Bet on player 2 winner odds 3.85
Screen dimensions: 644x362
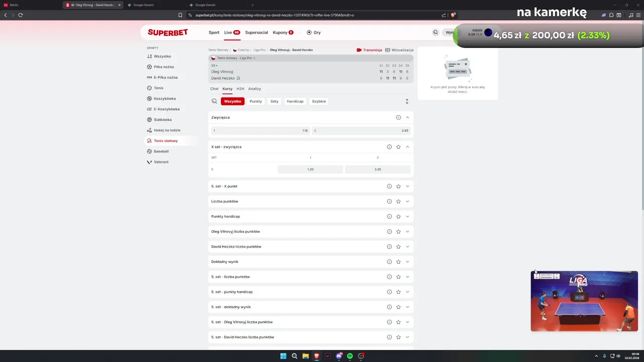coord(361,131)
